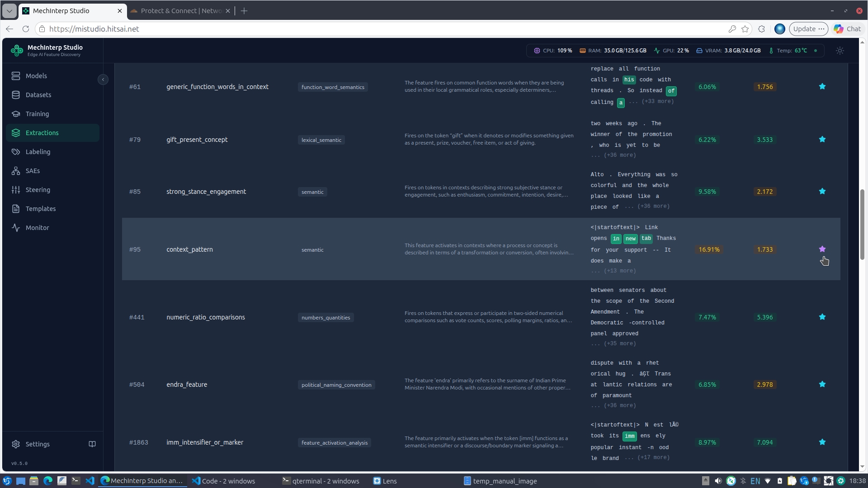The image size is (868, 488).
Task: Click the CPU usage indicator
Action: [553, 51]
